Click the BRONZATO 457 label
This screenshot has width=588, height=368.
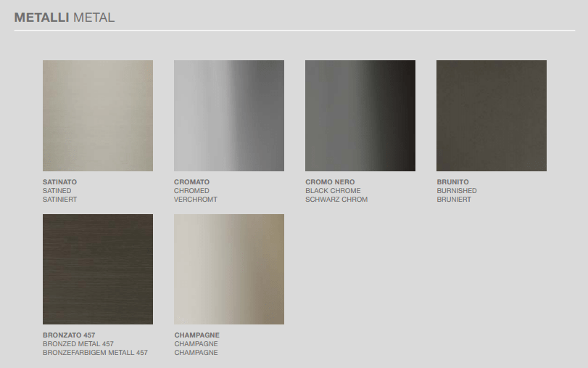point(69,335)
